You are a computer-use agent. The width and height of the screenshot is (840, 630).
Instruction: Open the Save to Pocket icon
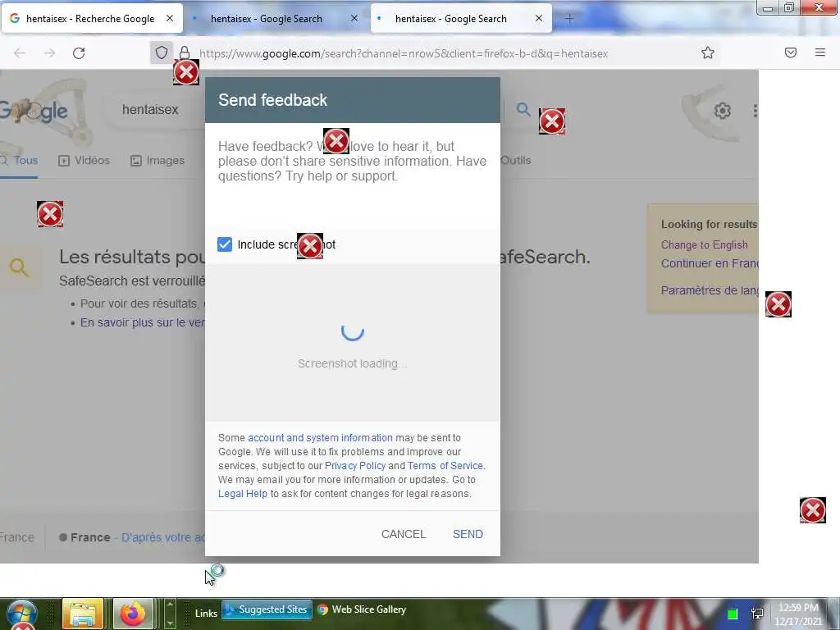pos(791,52)
